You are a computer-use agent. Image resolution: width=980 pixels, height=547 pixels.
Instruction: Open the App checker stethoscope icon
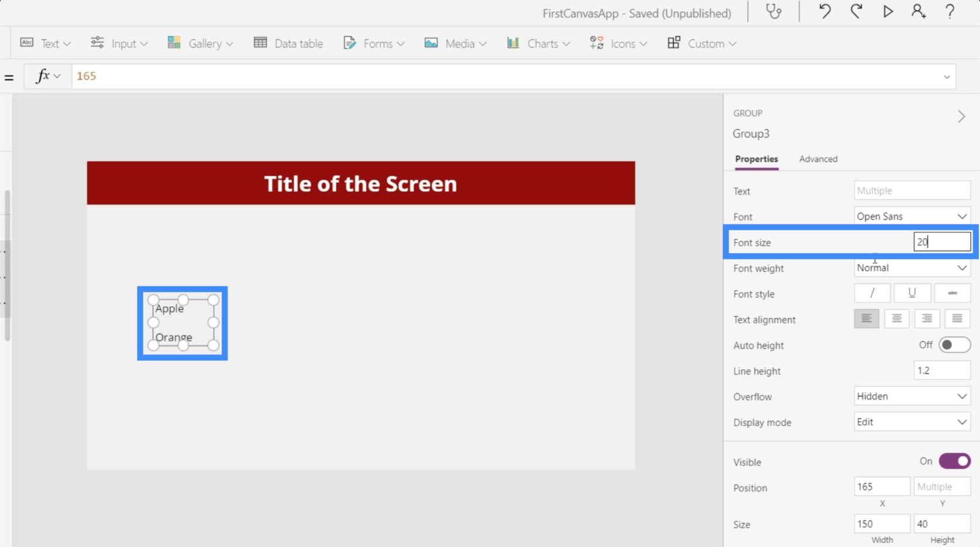[773, 12]
